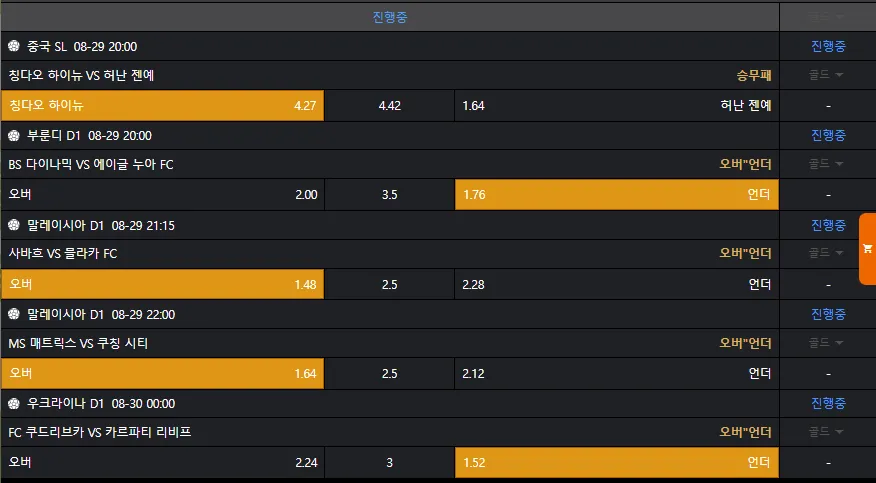The height and width of the screenshot is (483, 876).
Task: Select 언더 1.52 for FC 쿠드리브카 match
Action: click(616, 462)
